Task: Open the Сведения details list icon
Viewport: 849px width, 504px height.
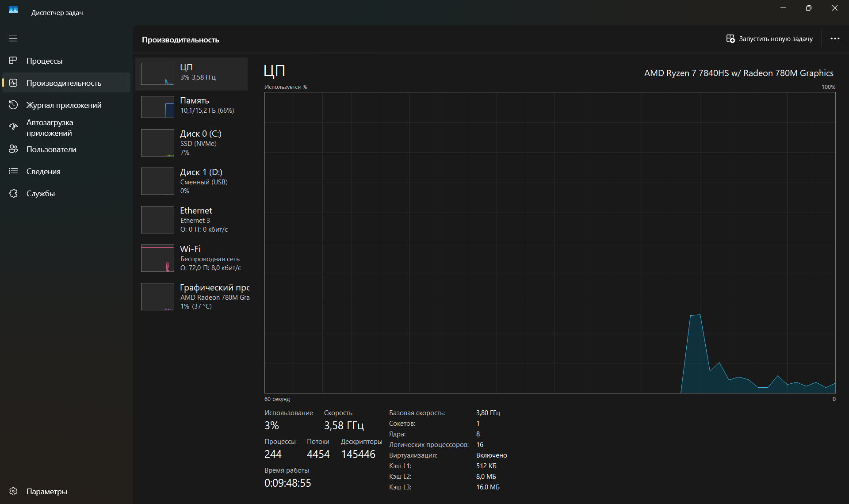Action: tap(13, 171)
